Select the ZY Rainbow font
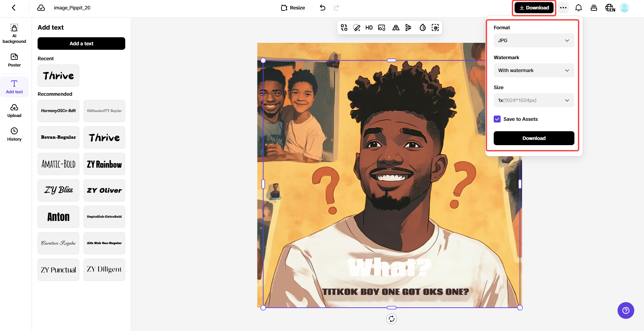This screenshot has width=644, height=331. [x=104, y=164]
